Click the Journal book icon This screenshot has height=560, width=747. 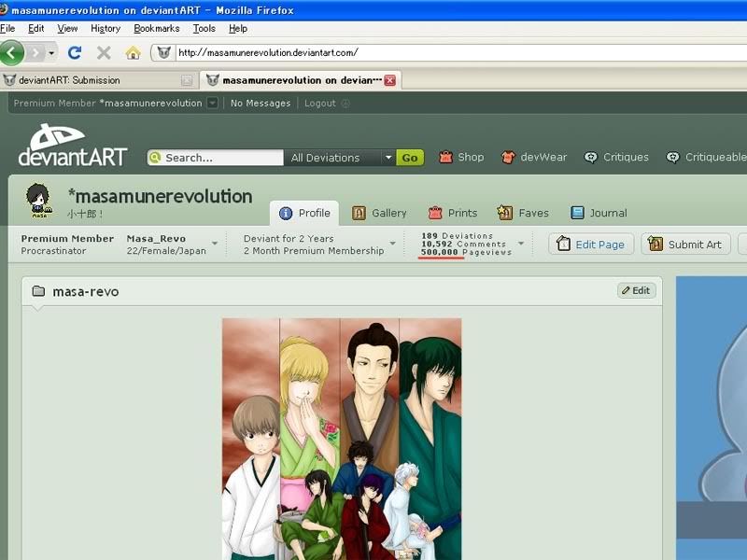tap(577, 213)
